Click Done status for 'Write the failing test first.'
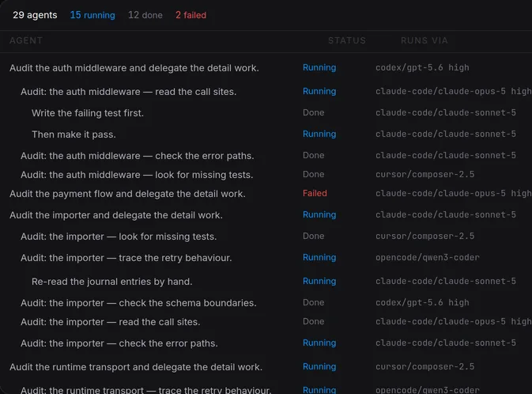The width and height of the screenshot is (532, 394). click(314, 112)
